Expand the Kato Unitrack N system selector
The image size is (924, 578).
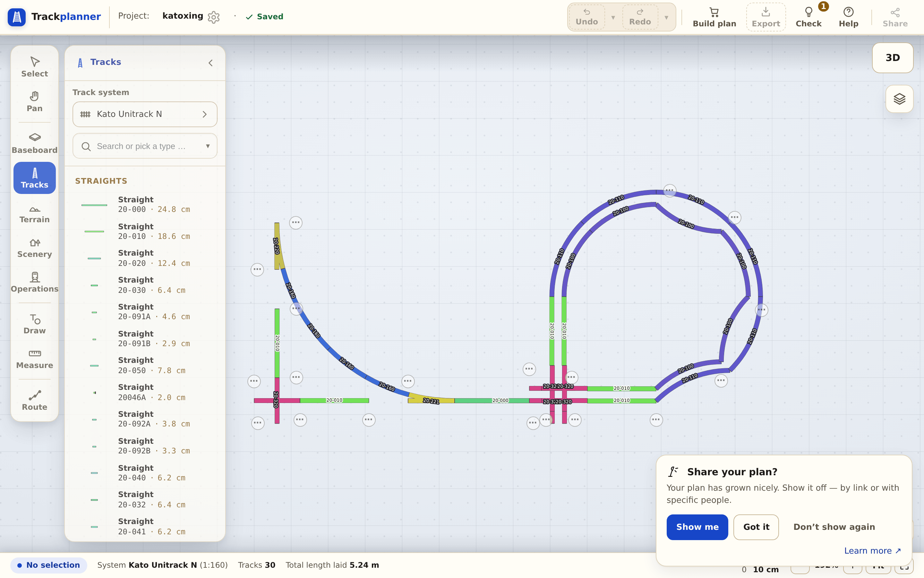[145, 114]
